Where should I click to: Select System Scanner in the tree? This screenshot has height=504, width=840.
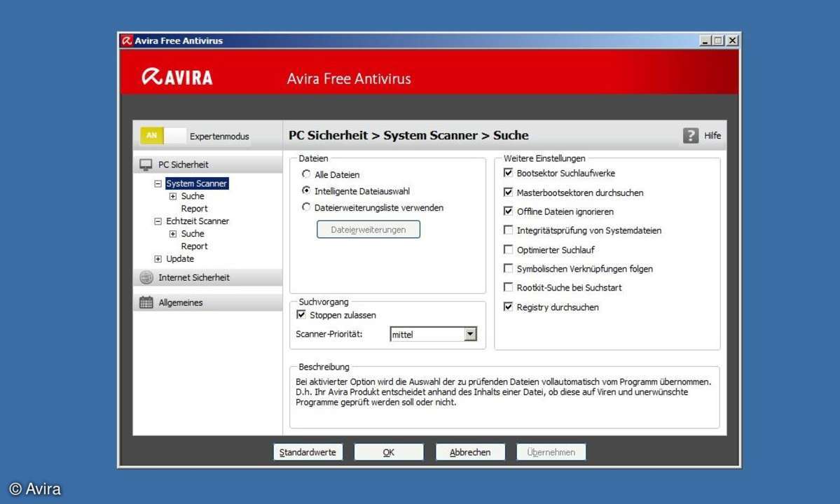[x=197, y=183]
